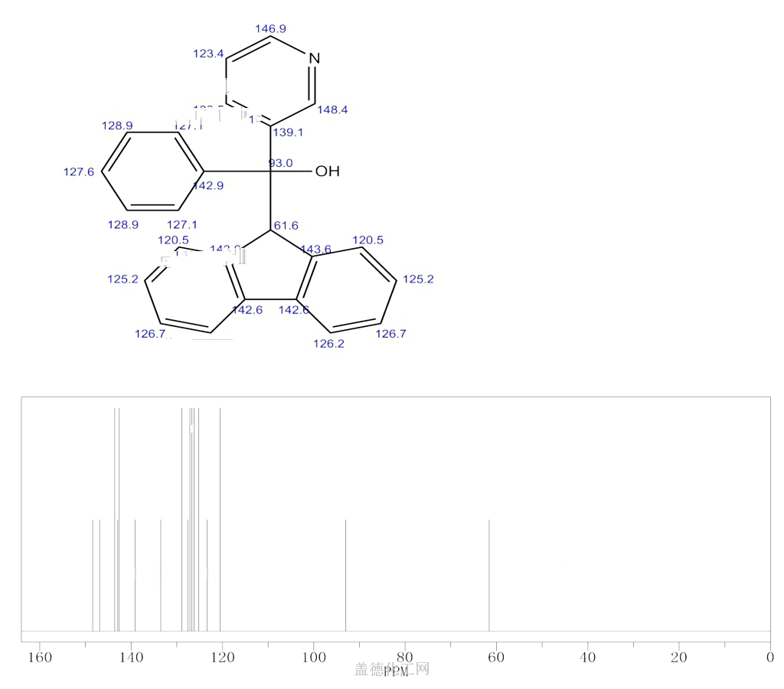Click the 160 tick label on axis
784x689 pixels.
(40, 658)
